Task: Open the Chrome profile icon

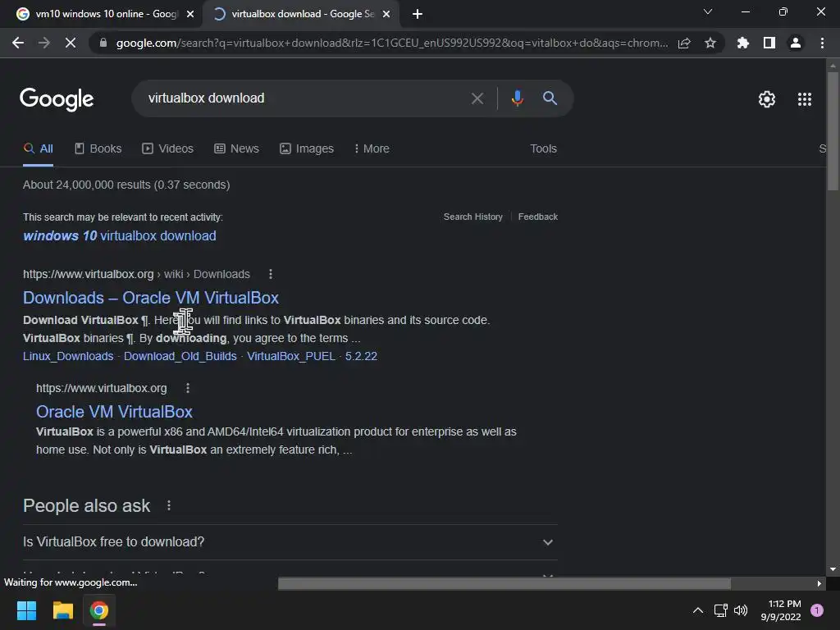Action: click(x=796, y=43)
